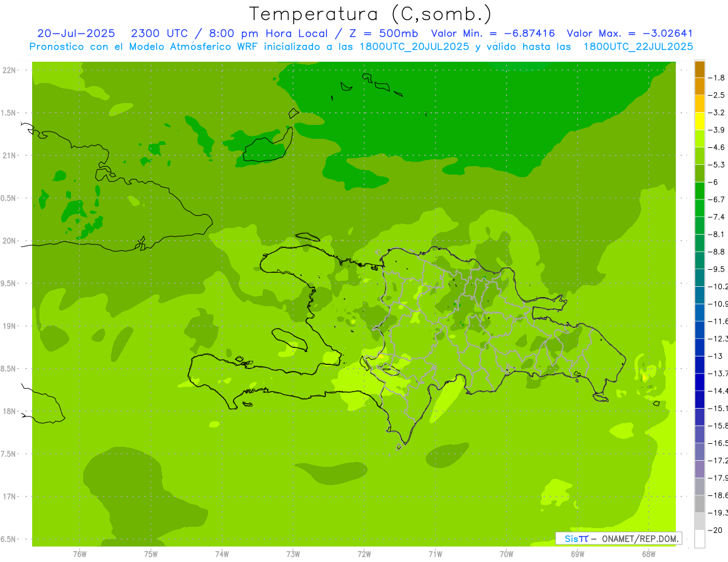Viewport: 728px width, 562px height.
Task: Click the '19N' latitude label
Action: coord(10,326)
